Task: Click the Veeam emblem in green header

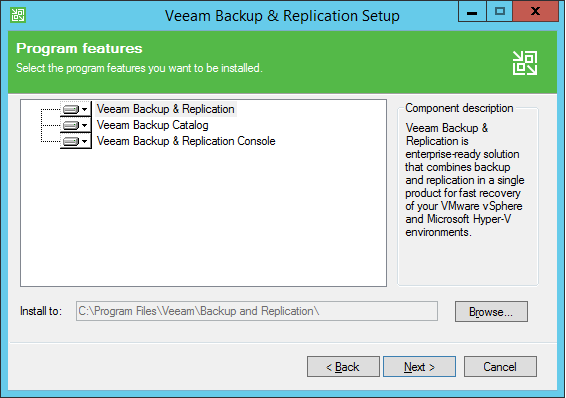Action: tap(525, 63)
